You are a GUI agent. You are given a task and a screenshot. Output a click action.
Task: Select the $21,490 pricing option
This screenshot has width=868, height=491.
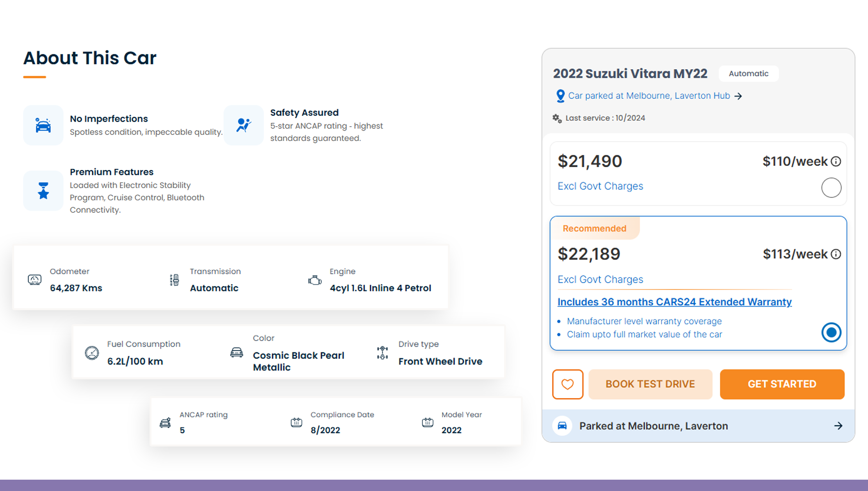pyautogui.click(x=831, y=187)
